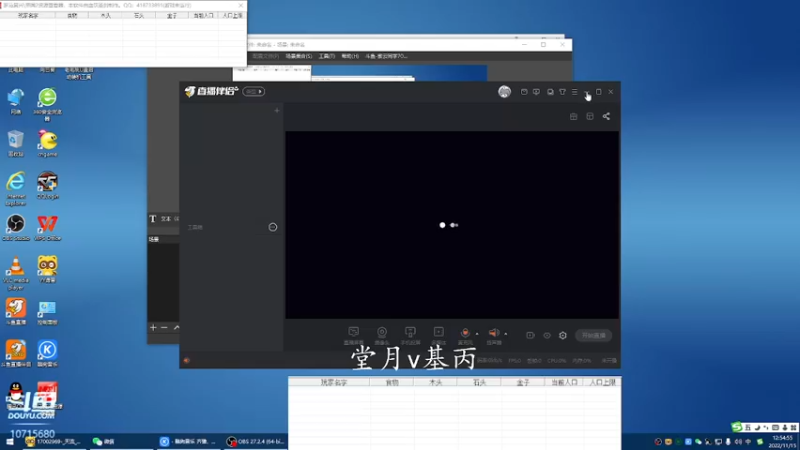Open WPS Office desktop shortcut
The height and width of the screenshot is (450, 800).
47,228
